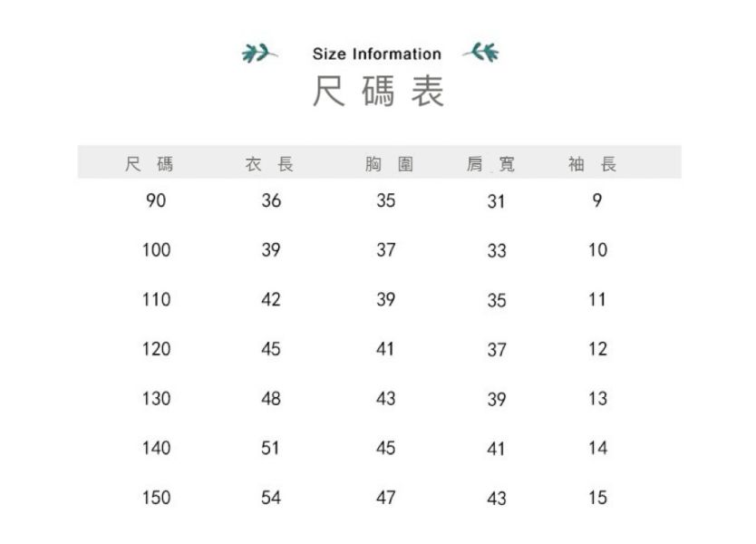Click the 肩寬 column header
Viewport: 756px width, 544px height.
point(490,165)
